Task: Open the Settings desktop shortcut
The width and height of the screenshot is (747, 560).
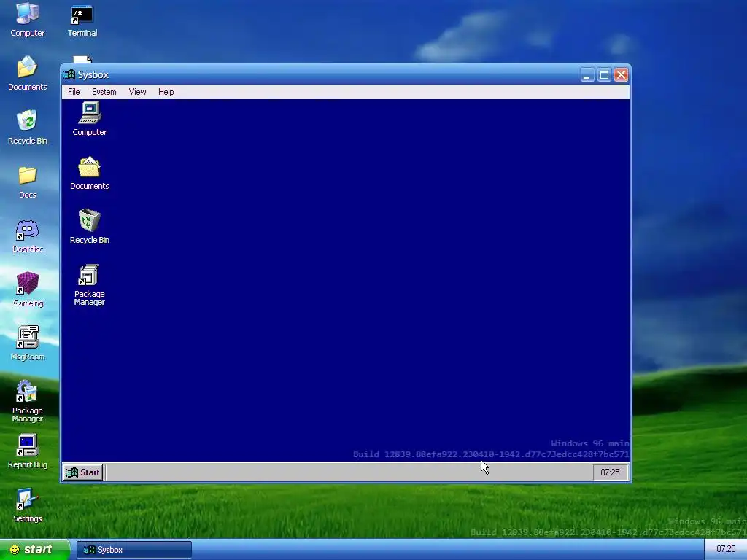Action: 28,505
